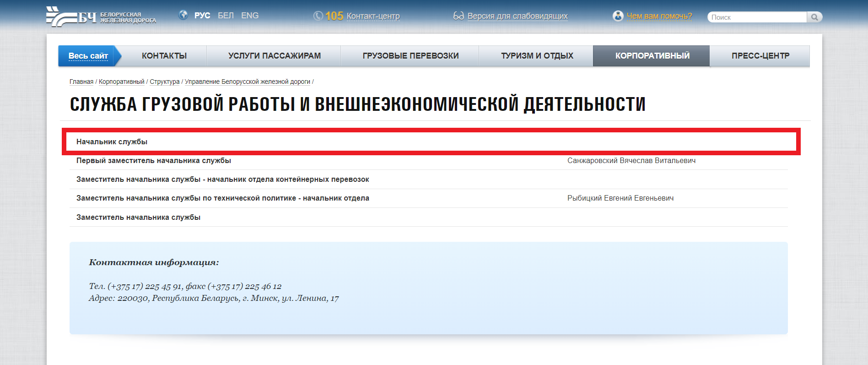The height and width of the screenshot is (365, 868).
Task: Select the РУС language option
Action: [202, 16]
